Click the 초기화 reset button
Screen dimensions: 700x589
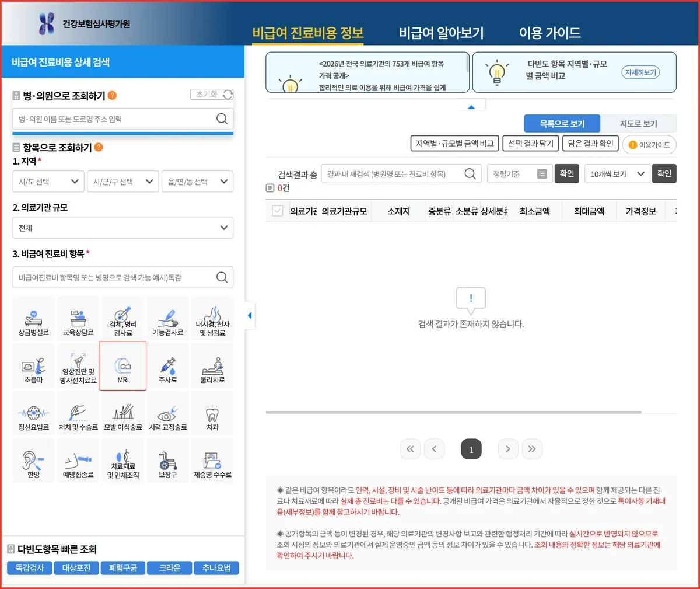point(212,95)
